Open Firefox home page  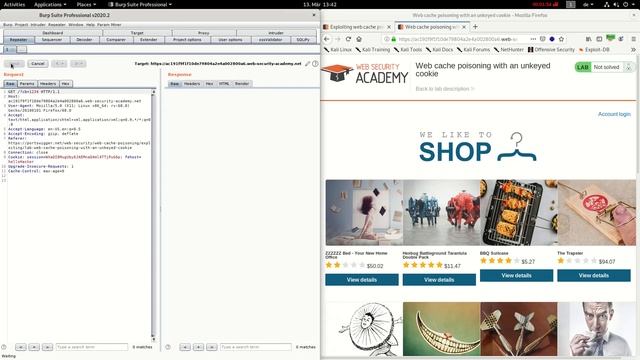359,39
